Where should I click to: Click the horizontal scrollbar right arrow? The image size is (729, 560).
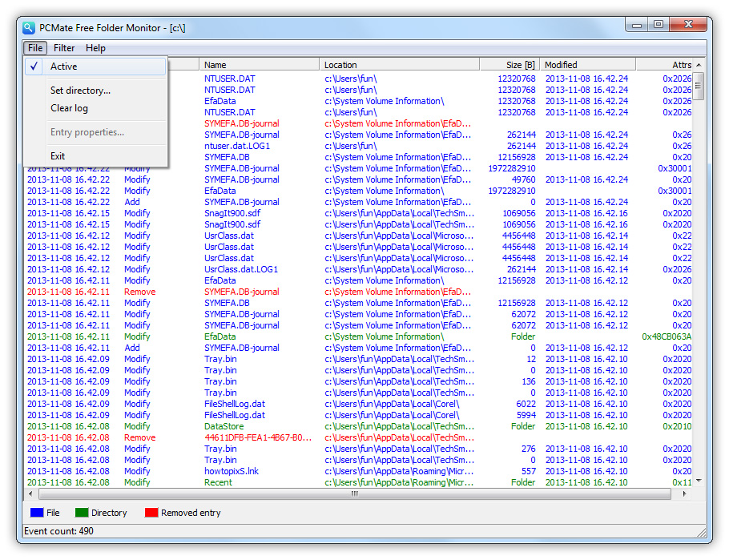pyautogui.click(x=684, y=494)
